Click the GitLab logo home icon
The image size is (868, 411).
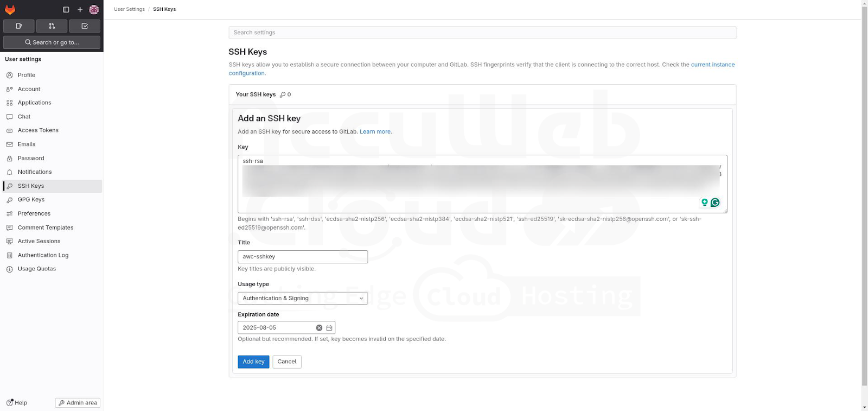click(x=10, y=9)
